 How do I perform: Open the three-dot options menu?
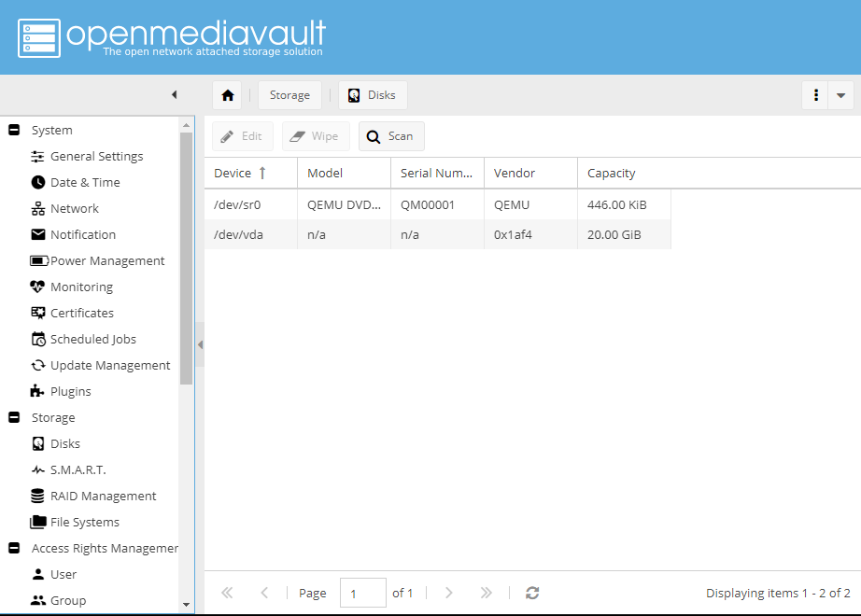point(815,95)
